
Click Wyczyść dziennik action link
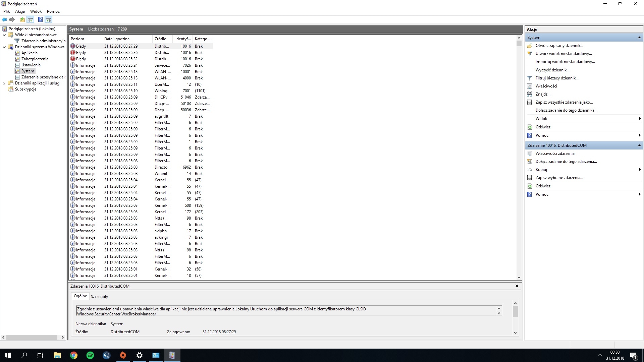tap(552, 70)
